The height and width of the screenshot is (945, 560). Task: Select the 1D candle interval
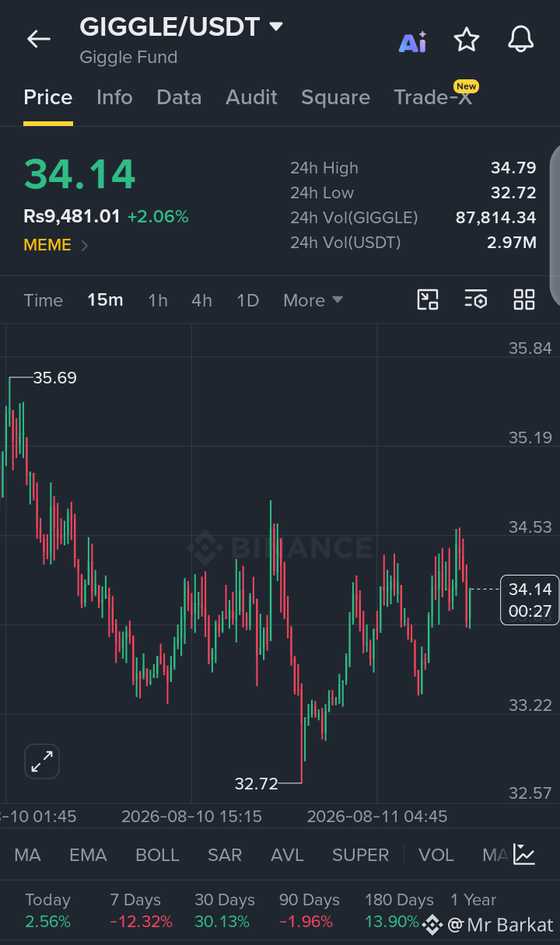click(x=248, y=300)
